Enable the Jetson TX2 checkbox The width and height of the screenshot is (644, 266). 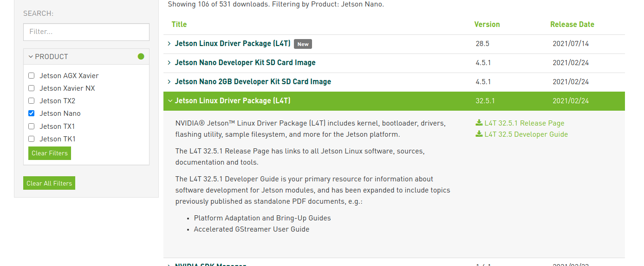click(32, 101)
